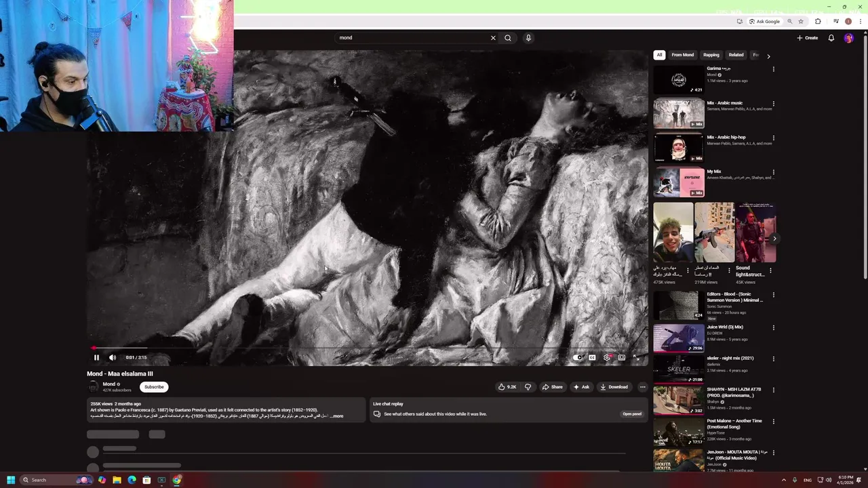The image size is (868, 488).
Task: Select the From Mond filter chip
Action: (x=682, y=55)
